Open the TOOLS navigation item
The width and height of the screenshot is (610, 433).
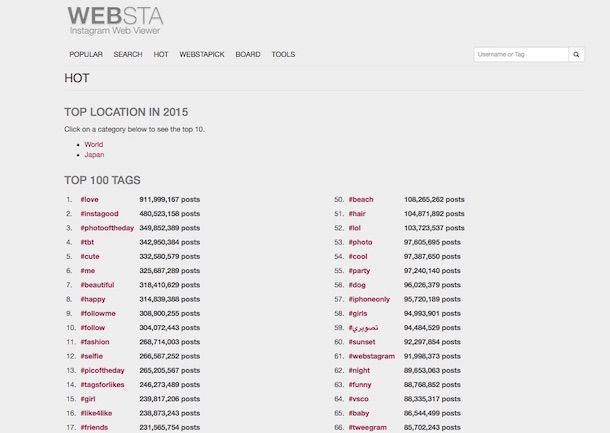[x=283, y=54]
